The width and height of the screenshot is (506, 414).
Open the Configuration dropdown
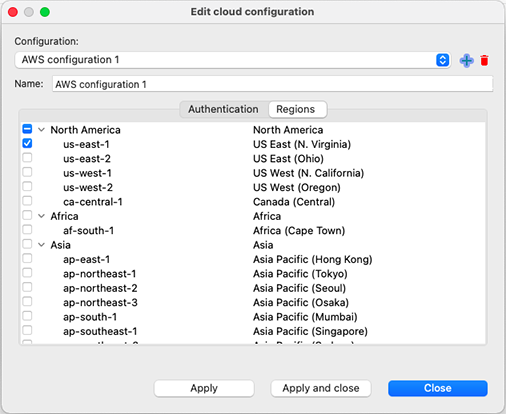233,60
